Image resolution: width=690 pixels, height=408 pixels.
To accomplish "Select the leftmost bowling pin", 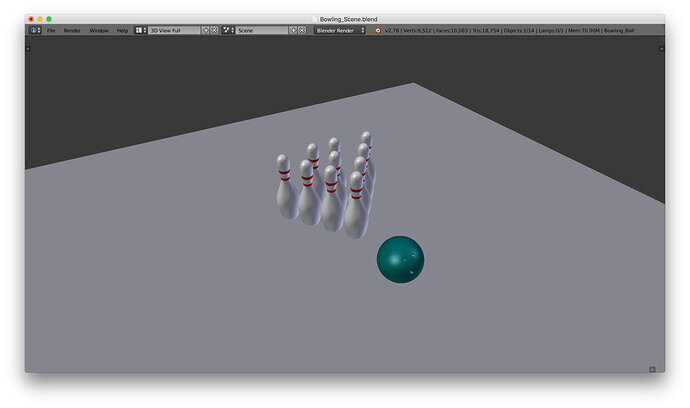I will tap(286, 194).
